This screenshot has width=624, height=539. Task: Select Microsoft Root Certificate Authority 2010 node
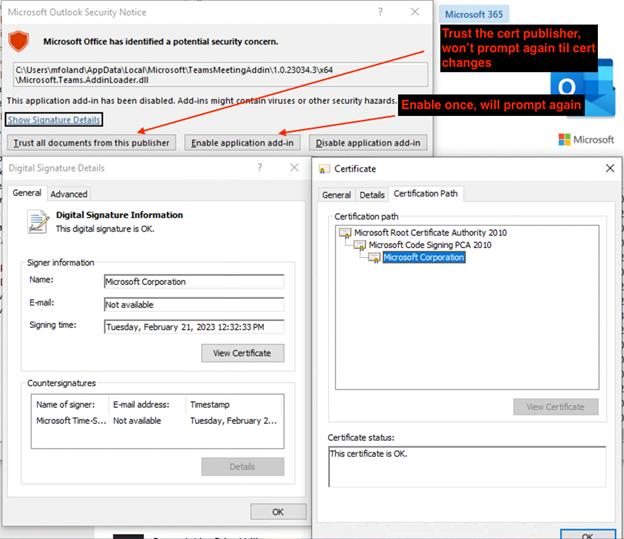(430, 232)
